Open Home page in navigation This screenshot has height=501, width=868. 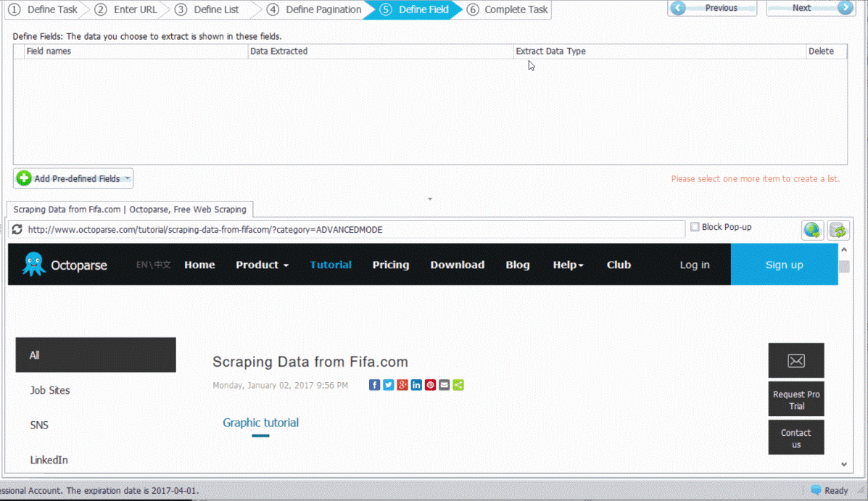click(x=199, y=265)
